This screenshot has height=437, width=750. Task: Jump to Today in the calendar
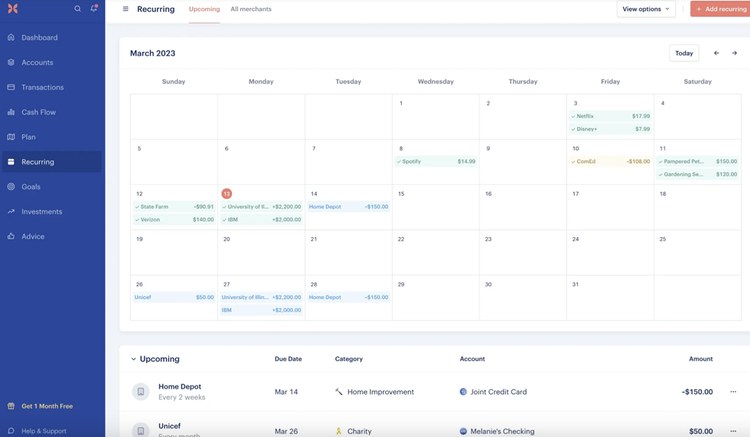coord(684,53)
